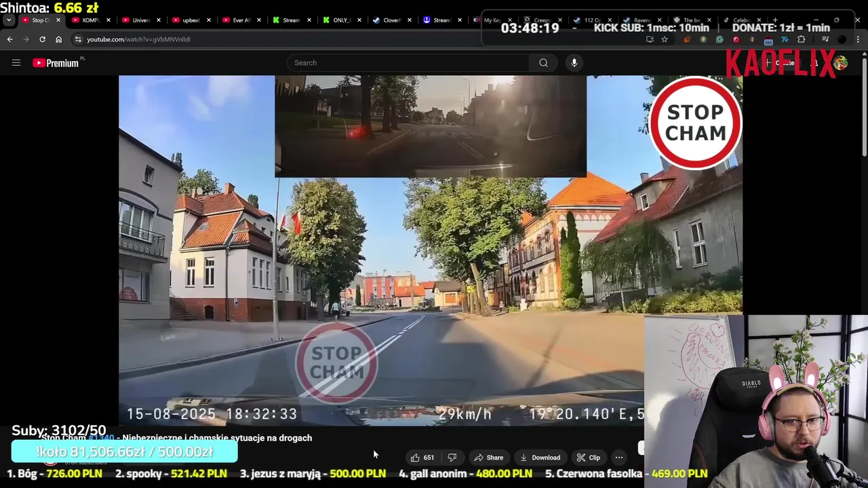The image size is (868, 488).
Task: Open the #1340 hashtag link in title
Action: click(100, 438)
